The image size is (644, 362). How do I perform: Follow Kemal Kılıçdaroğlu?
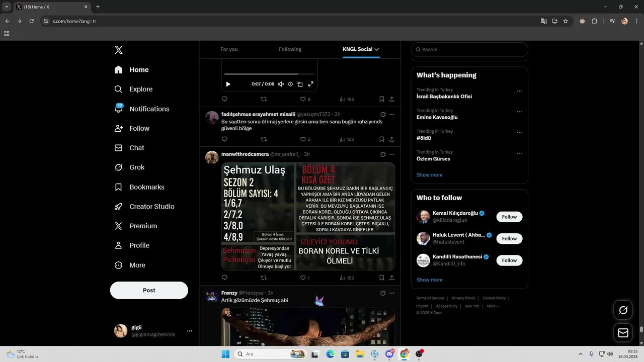pyautogui.click(x=509, y=217)
